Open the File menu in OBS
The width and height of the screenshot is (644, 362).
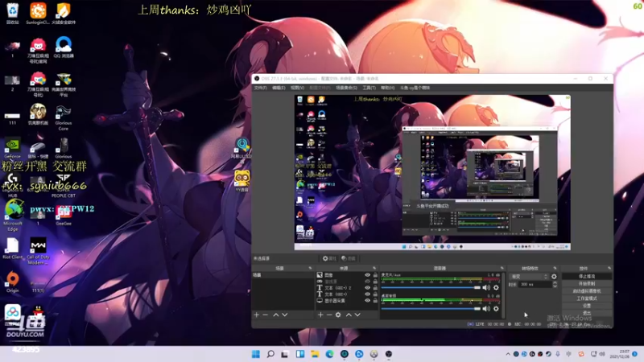pos(260,88)
